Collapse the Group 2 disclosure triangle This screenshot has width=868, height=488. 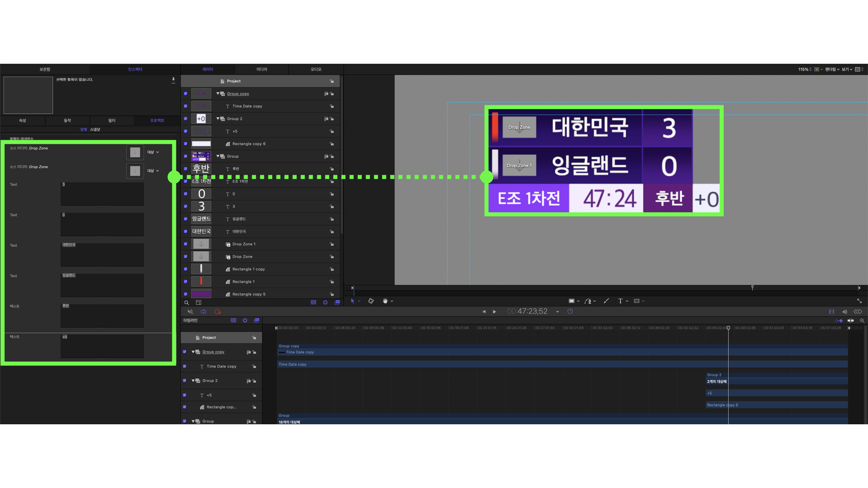[218, 119]
